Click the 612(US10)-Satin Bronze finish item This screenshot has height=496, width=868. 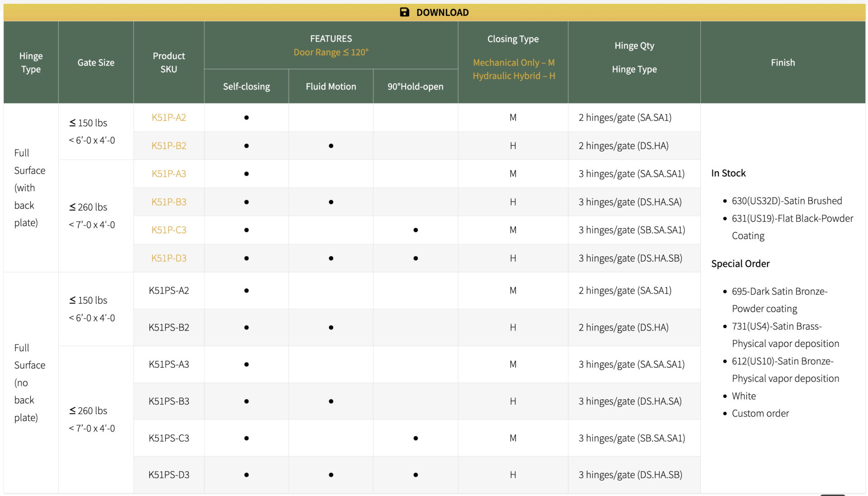tap(785, 370)
